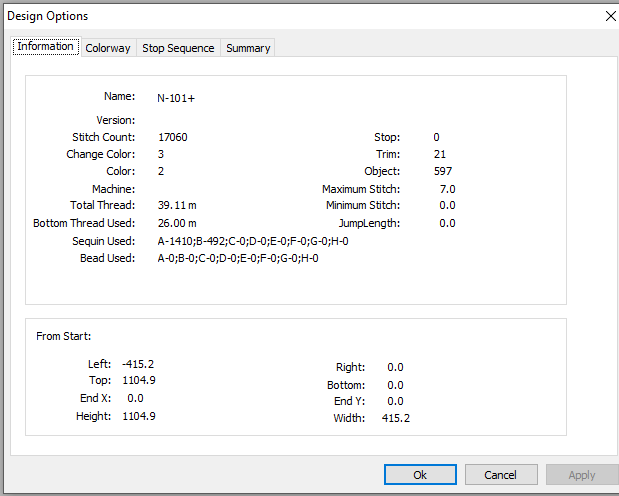The width and height of the screenshot is (619, 496).
Task: Close the Design Options dialog
Action: click(x=610, y=16)
